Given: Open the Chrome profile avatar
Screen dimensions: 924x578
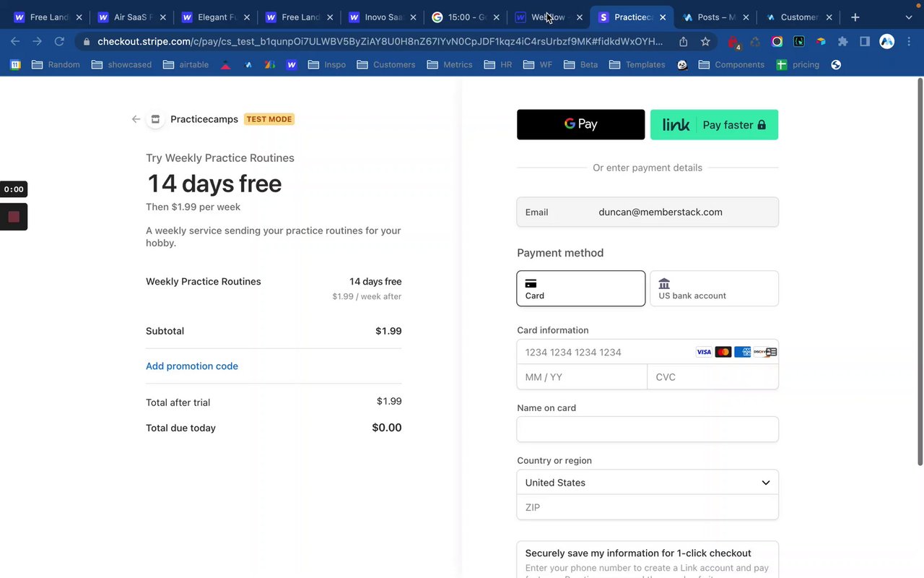Looking at the screenshot, I should [887, 42].
